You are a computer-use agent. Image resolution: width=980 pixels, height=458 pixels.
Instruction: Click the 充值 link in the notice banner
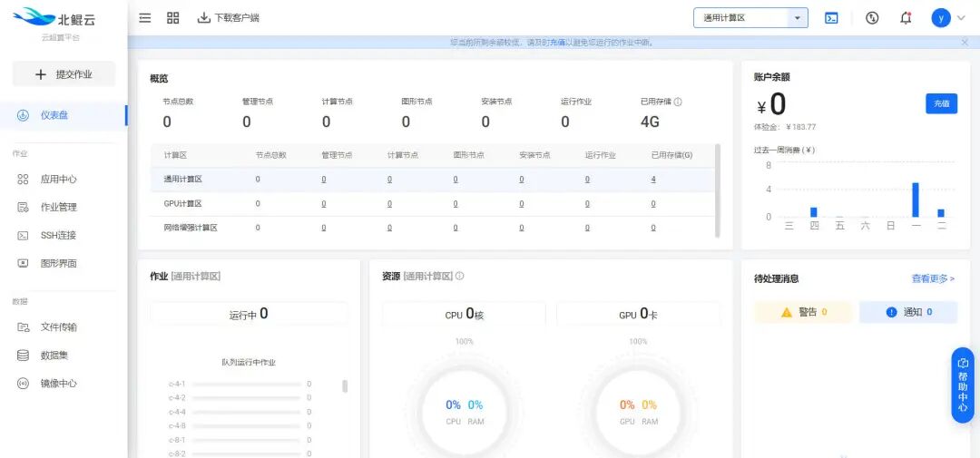558,43
